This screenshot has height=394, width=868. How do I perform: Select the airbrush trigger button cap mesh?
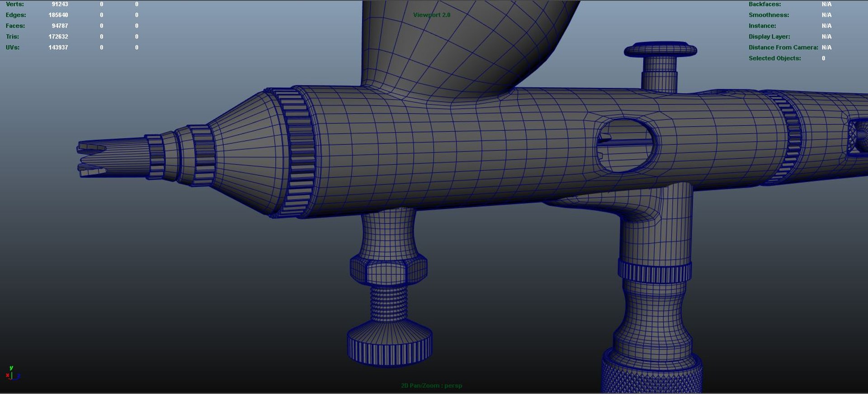coord(660,50)
